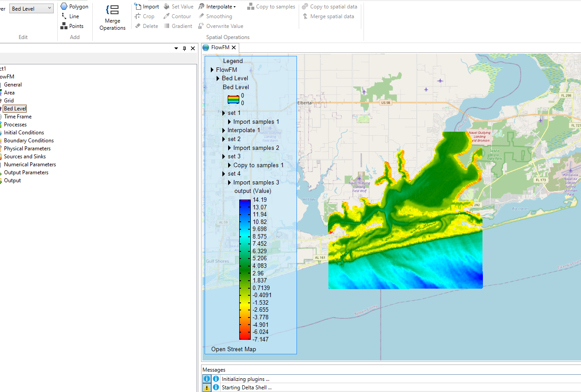The image size is (581, 392).
Task: Click the output value color gradient bar
Action: click(245, 269)
